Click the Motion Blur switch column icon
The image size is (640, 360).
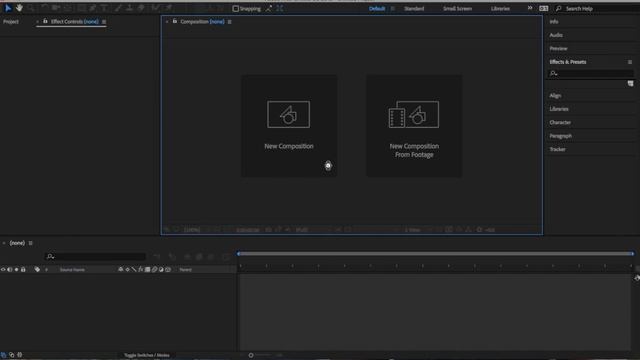click(x=154, y=269)
